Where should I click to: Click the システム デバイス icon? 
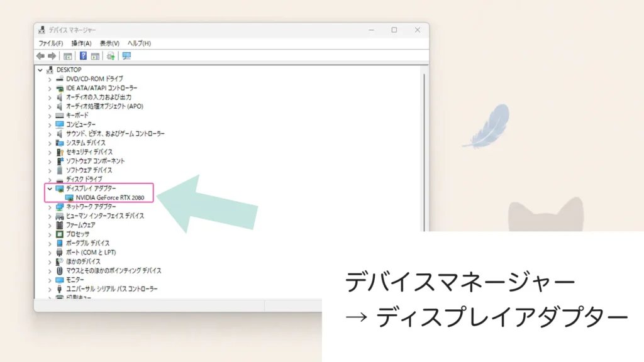click(x=60, y=143)
